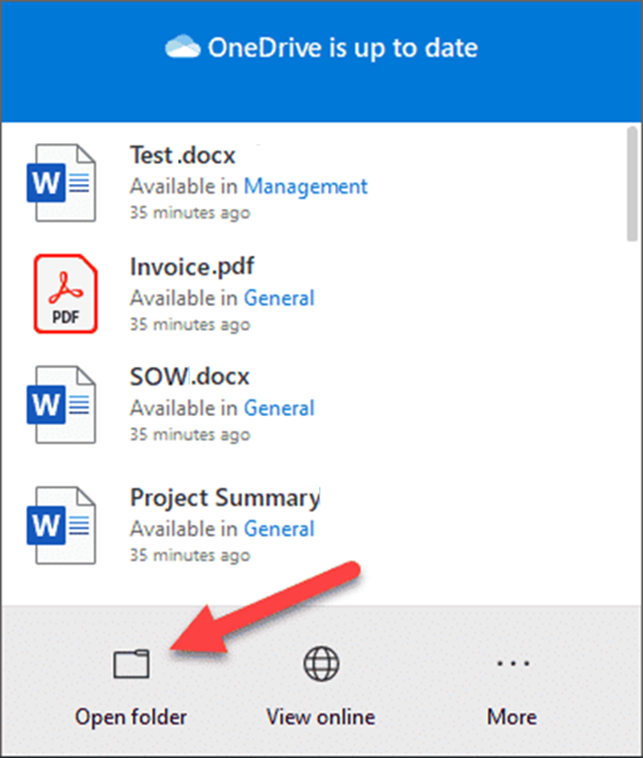Click '35 minutes ago' under Test.docx

point(190,213)
